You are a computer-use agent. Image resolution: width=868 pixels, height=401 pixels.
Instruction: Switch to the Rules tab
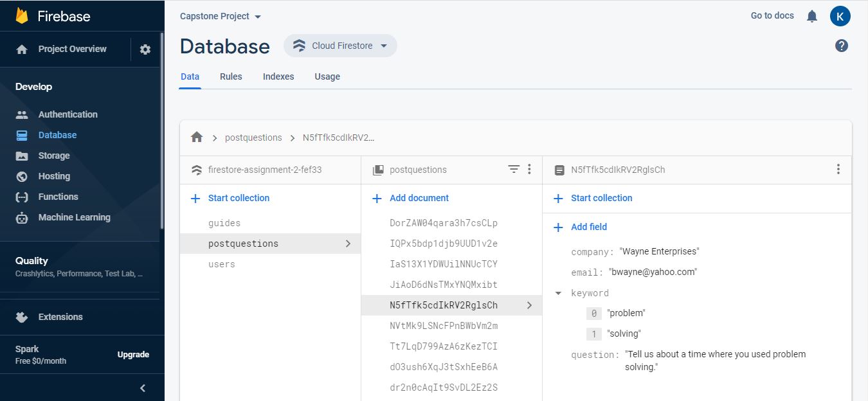(231, 76)
